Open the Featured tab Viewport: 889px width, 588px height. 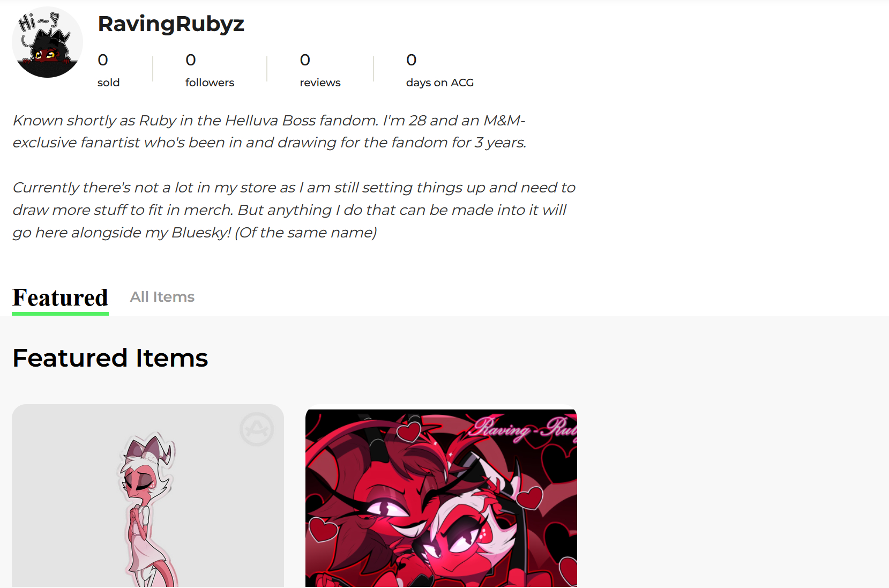coord(60,297)
